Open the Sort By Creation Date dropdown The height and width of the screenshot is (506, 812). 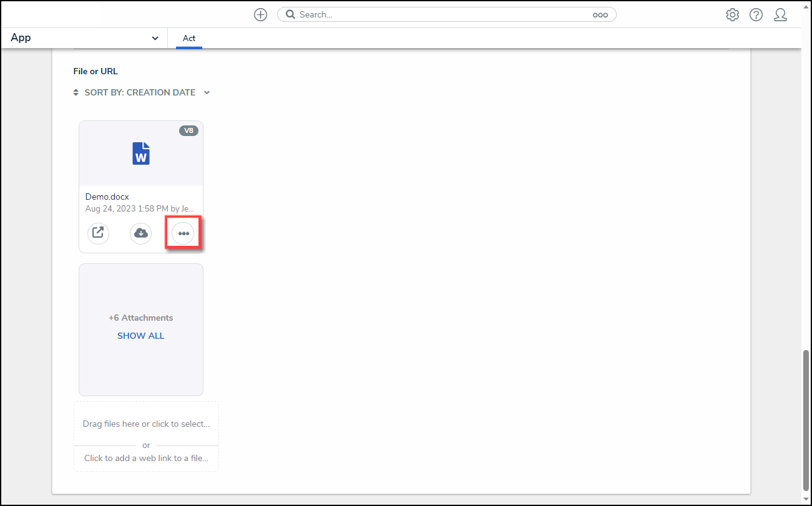point(147,92)
